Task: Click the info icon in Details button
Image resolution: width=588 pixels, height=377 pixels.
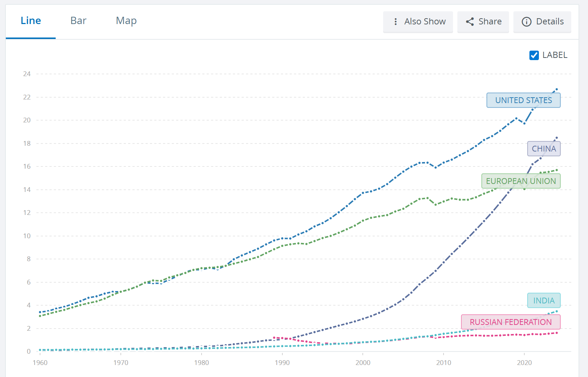Action: tap(526, 22)
